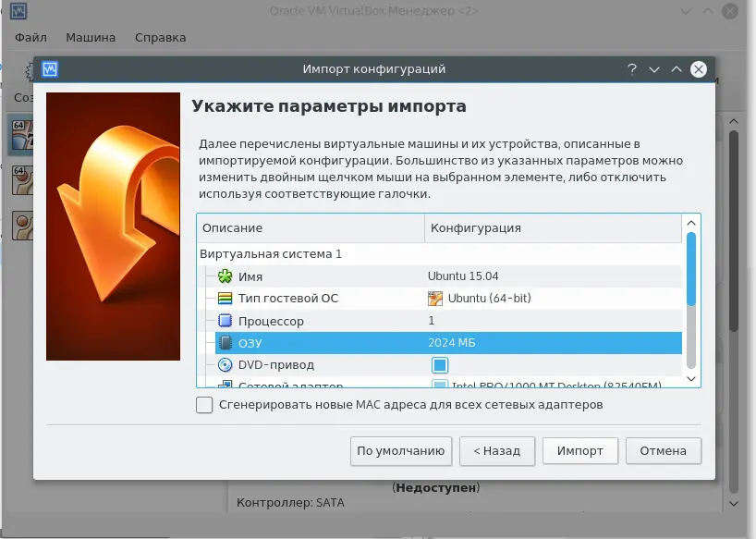Click the question mark help button

(632, 69)
